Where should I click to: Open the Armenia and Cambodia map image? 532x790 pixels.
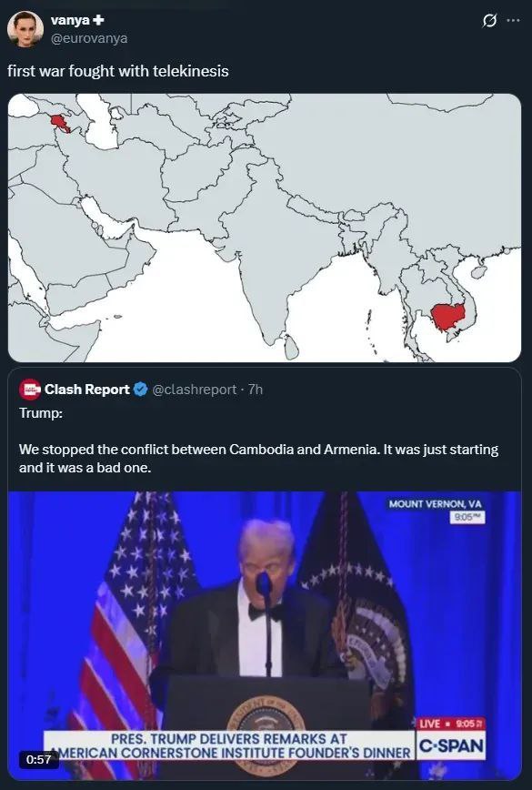[x=265, y=228]
